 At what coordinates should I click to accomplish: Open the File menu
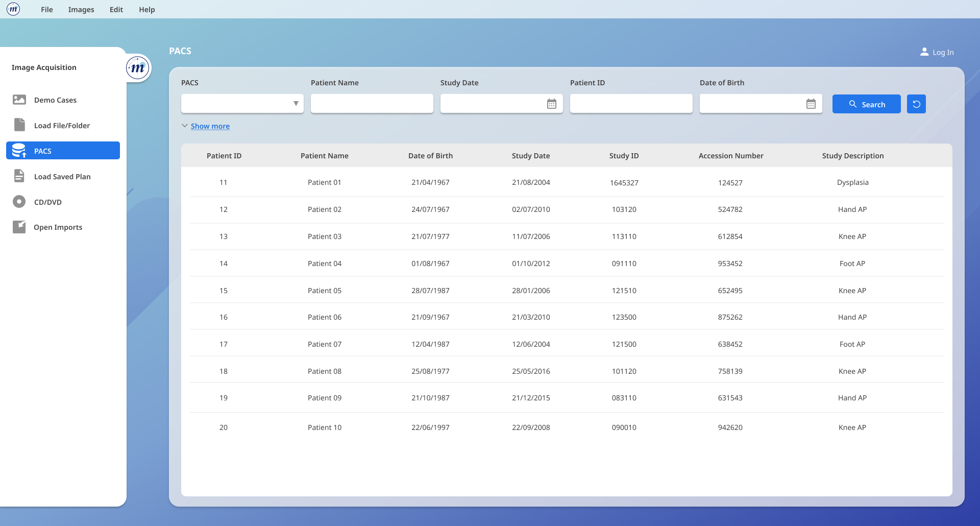[47, 10]
